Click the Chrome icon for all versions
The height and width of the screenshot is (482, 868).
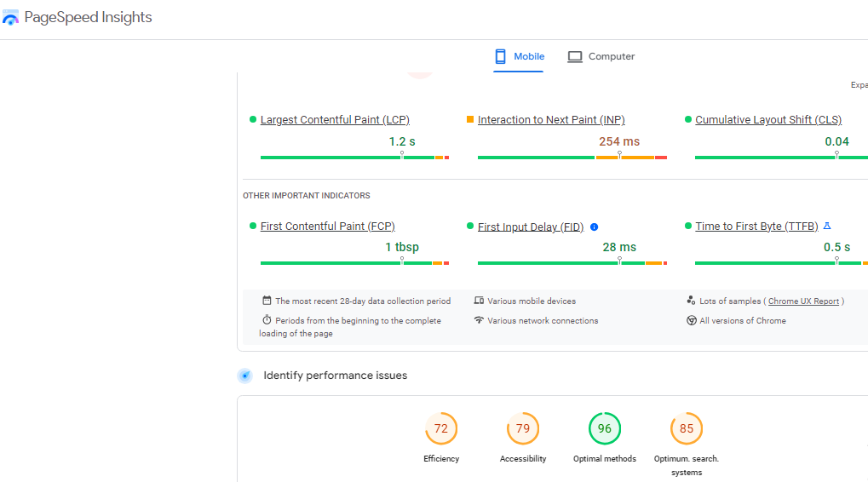click(692, 320)
